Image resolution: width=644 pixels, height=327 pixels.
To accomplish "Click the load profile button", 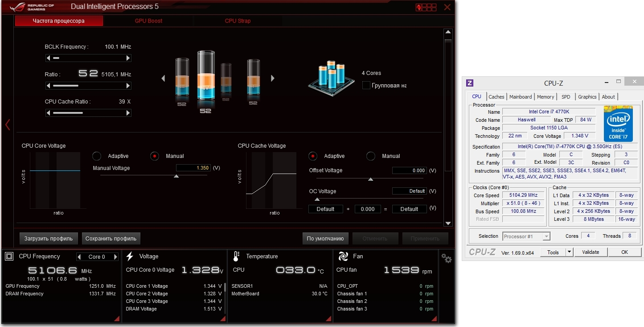I will click(49, 238).
